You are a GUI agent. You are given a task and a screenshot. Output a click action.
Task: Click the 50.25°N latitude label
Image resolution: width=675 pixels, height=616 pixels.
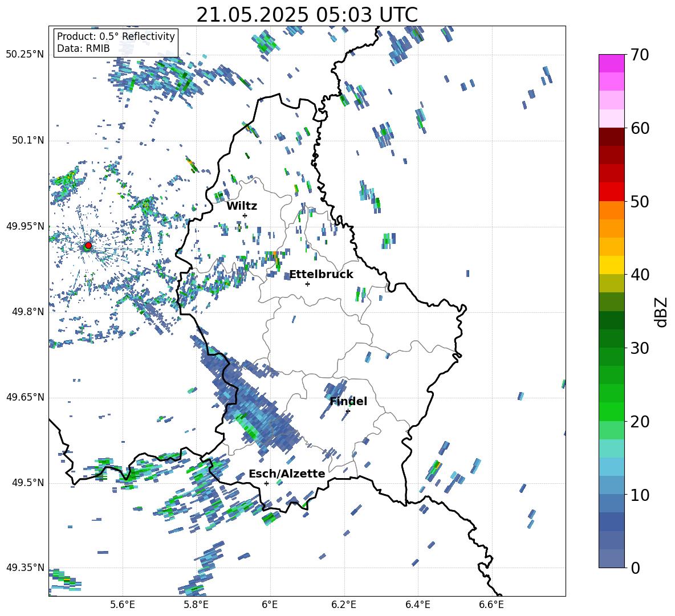click(25, 55)
